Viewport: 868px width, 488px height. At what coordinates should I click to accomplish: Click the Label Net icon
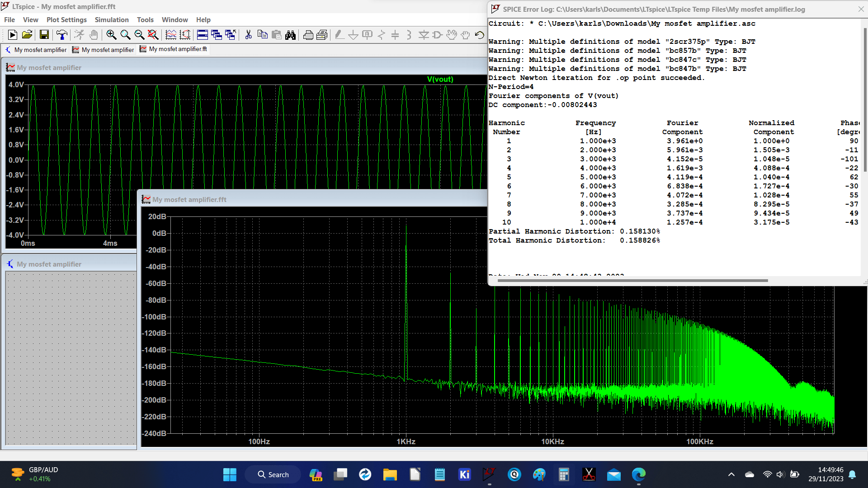(367, 35)
